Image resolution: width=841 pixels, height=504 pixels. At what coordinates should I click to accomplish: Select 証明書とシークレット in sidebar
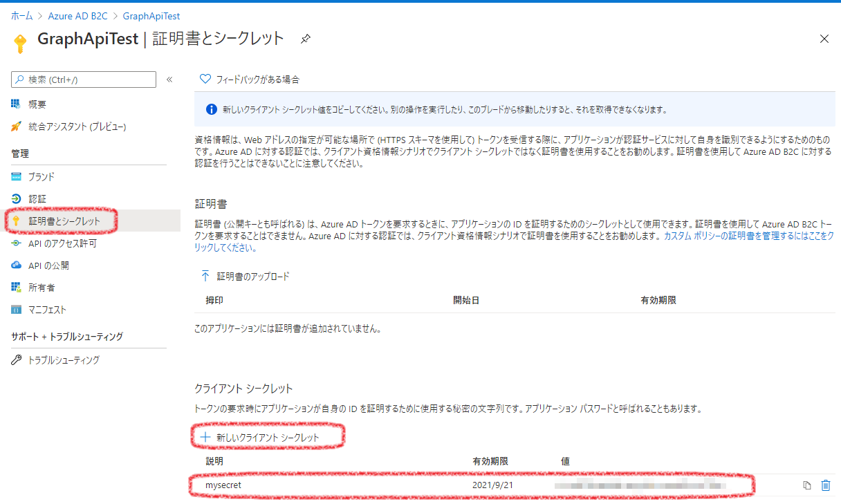(64, 221)
